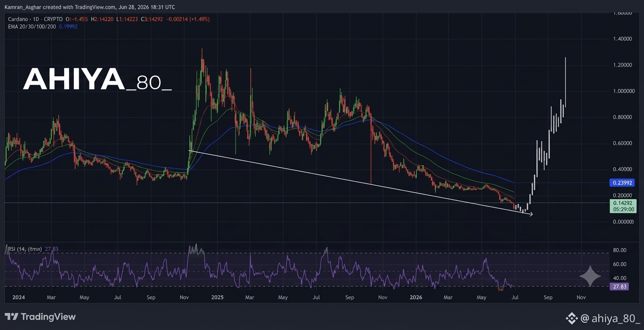Click the "2025" year label on time axis
The height and width of the screenshot is (330, 644).
point(217,297)
